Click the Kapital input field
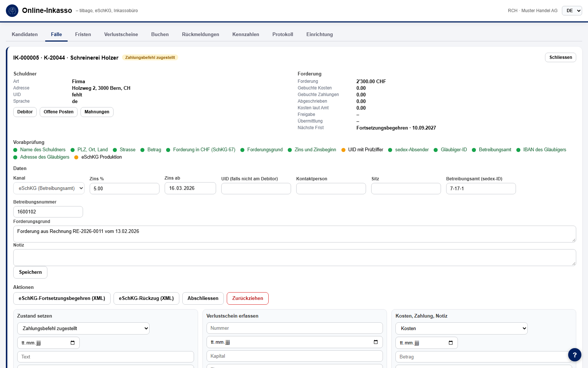 tap(295, 356)
